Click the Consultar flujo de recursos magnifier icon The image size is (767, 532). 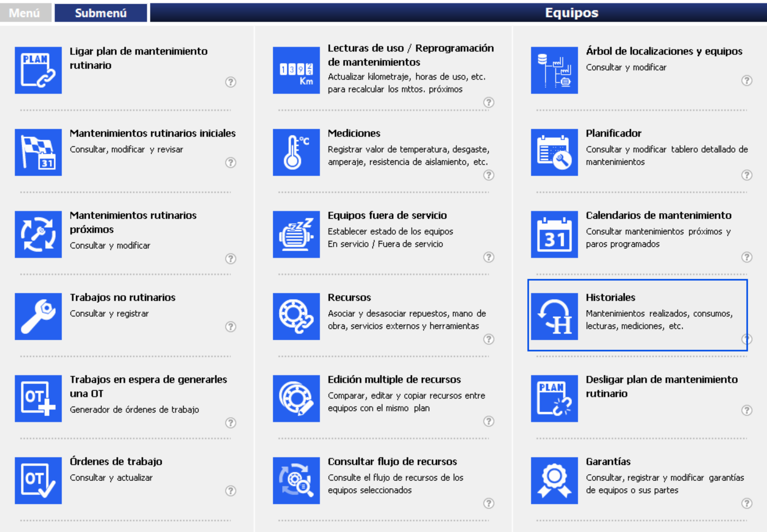tap(296, 480)
